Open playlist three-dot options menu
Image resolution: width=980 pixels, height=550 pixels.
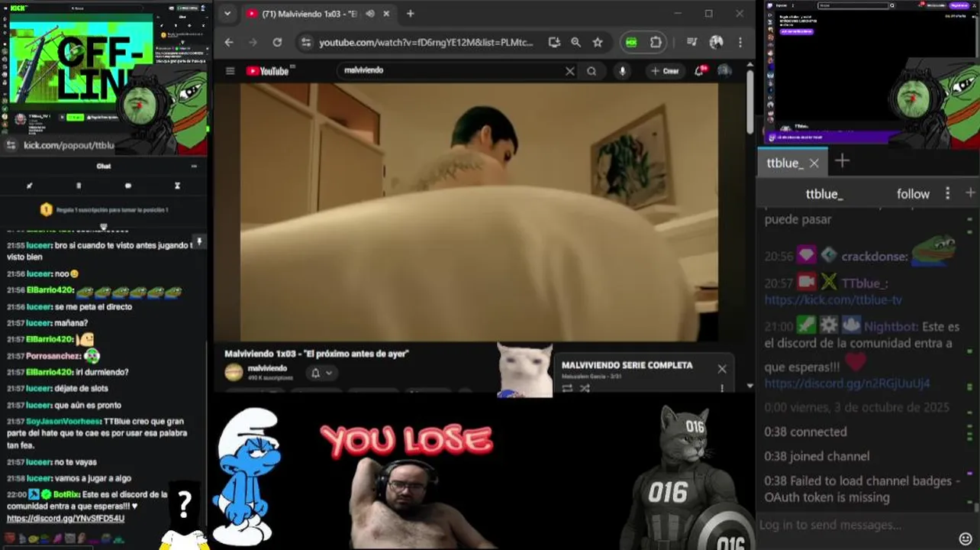[x=722, y=388]
